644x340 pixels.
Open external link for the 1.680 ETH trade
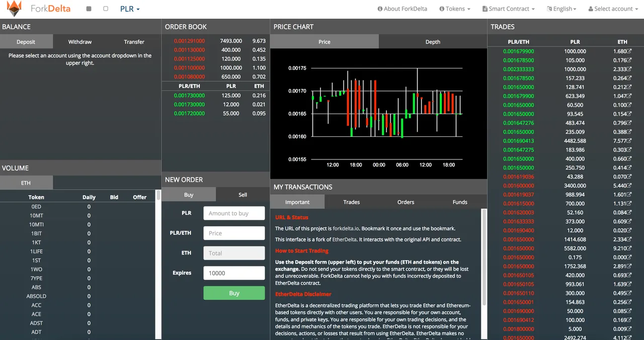click(629, 51)
